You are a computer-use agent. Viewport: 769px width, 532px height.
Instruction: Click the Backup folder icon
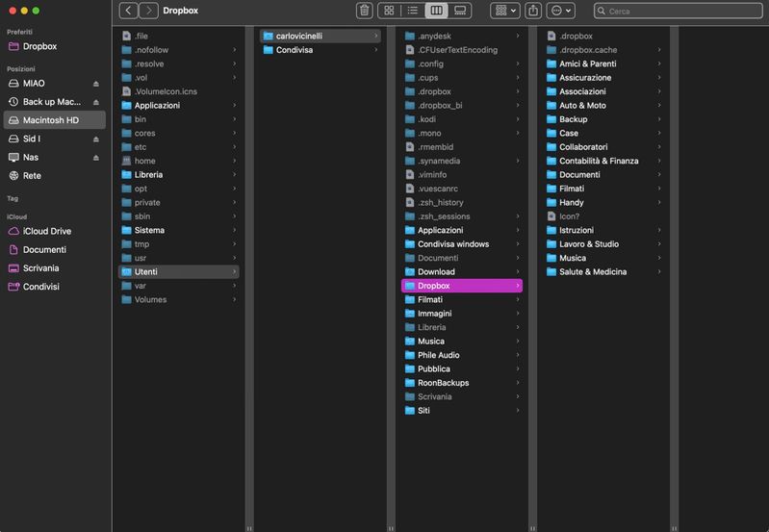click(x=551, y=119)
